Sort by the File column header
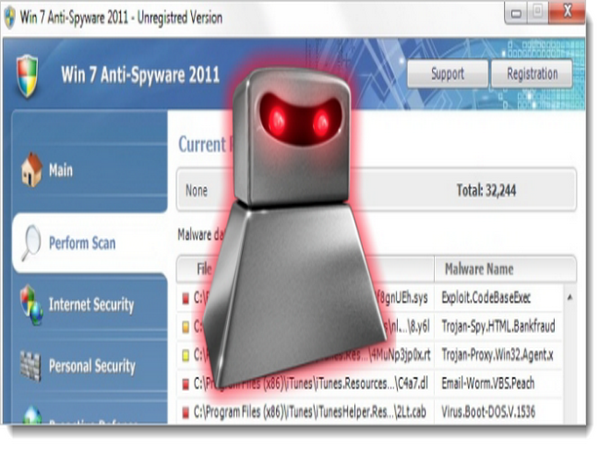The image size is (600, 450). click(204, 269)
